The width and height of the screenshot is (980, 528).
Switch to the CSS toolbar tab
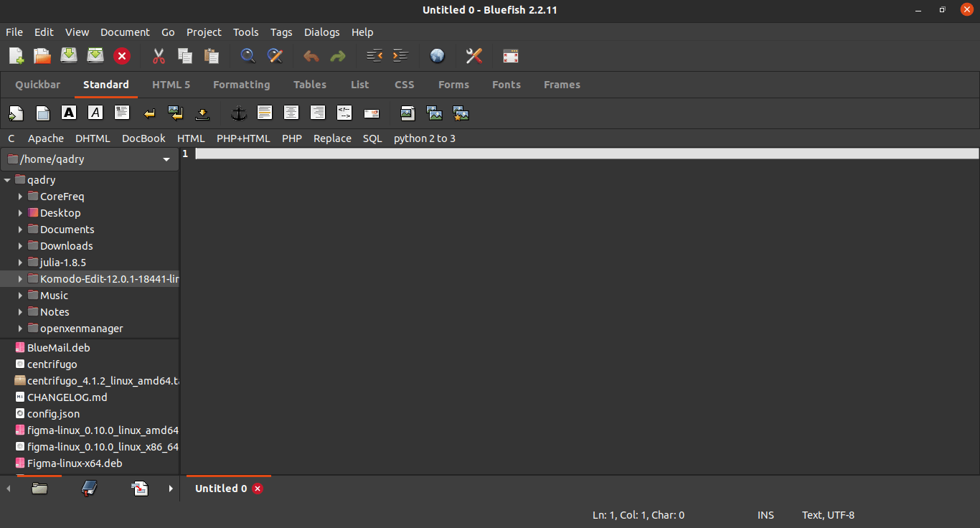405,85
